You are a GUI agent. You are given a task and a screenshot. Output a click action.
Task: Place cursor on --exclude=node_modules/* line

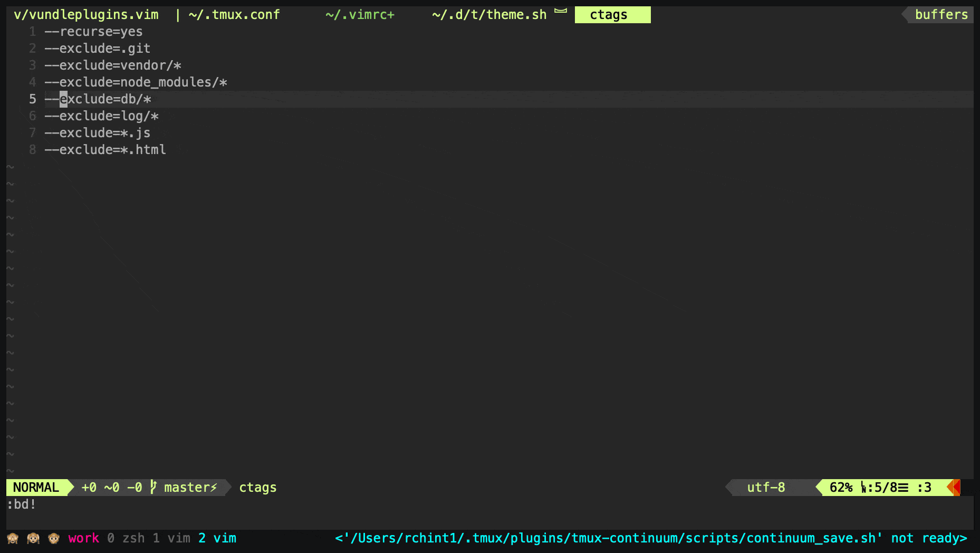coord(136,82)
